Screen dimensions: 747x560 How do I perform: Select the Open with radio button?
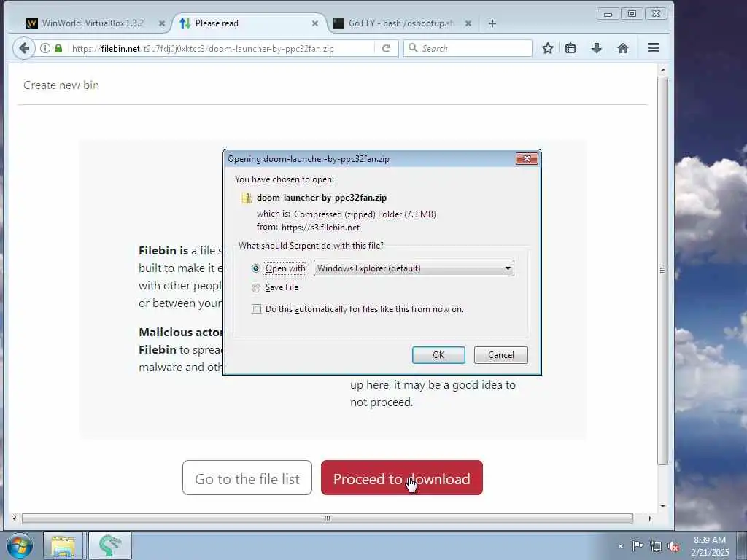[x=256, y=268]
